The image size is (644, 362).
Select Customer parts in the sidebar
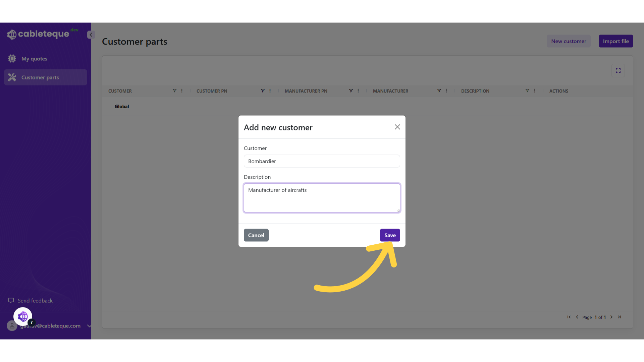coord(40,77)
